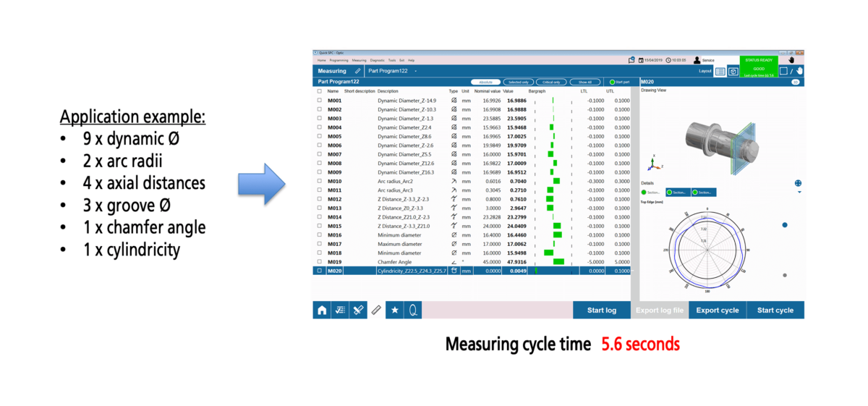This screenshot has width=868, height=406.
Task: Click the Export cycle button
Action: (x=718, y=310)
